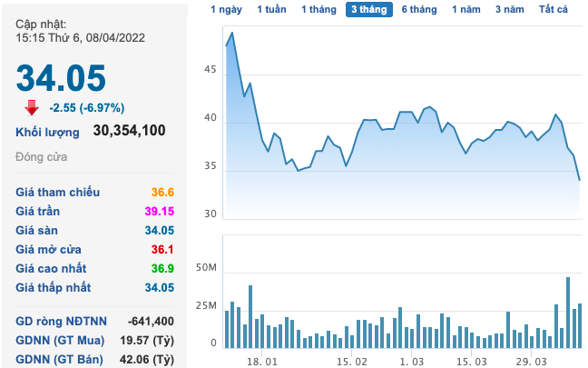Select the 1 tháng range tab
Image resolution: width=588 pixels, height=368 pixels.
(x=318, y=9)
